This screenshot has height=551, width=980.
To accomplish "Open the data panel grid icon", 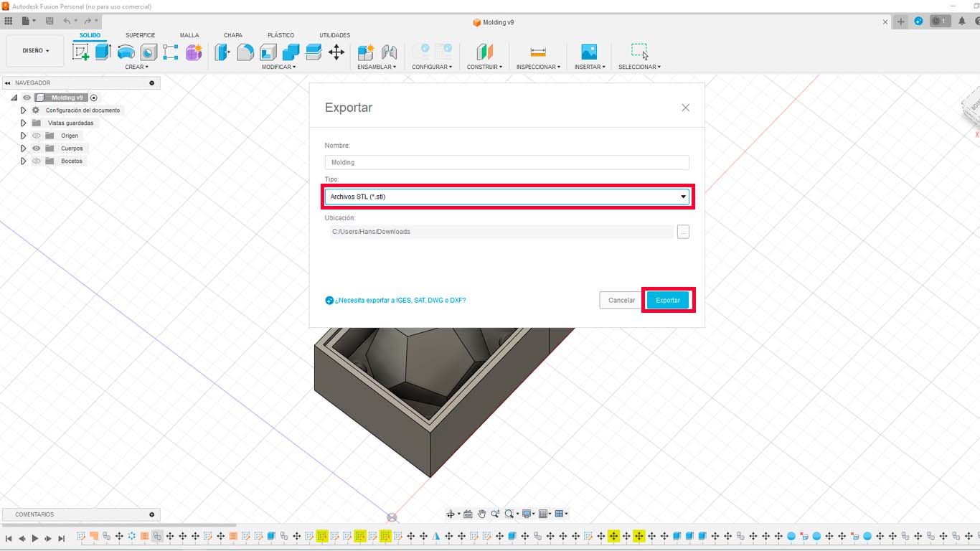I will 9,22.
